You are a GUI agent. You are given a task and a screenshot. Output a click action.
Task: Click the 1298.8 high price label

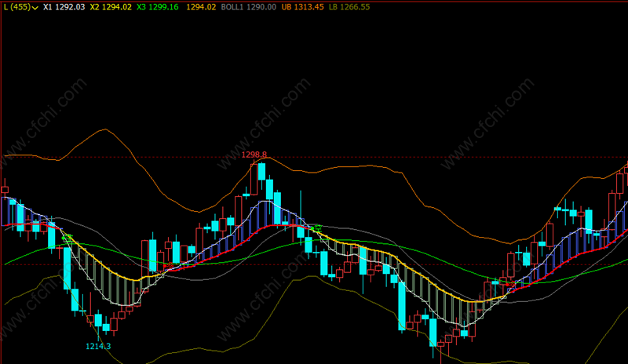point(254,155)
